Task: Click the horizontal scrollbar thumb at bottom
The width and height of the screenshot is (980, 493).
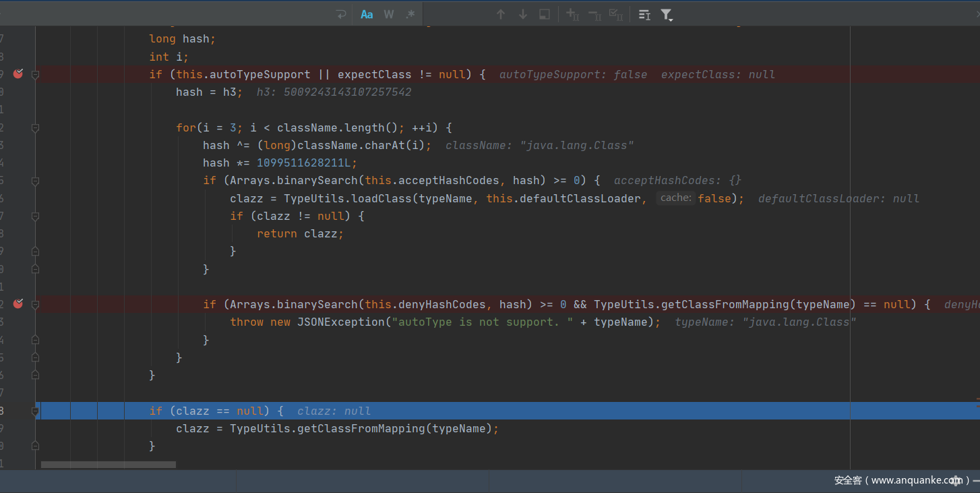Action: click(108, 465)
